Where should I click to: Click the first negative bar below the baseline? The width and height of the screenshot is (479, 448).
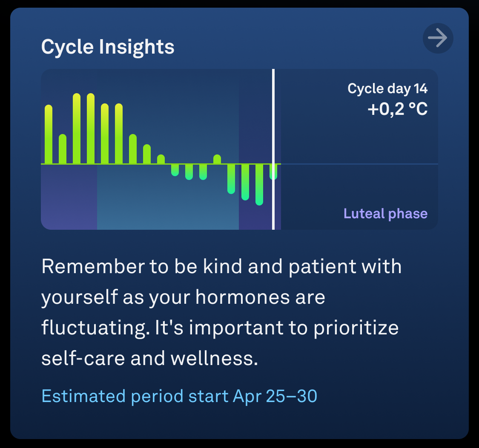point(175,170)
